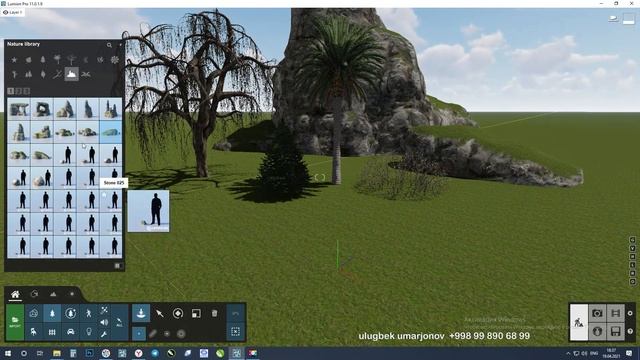
Task: Click the Delete trash tool
Action: coord(215,313)
